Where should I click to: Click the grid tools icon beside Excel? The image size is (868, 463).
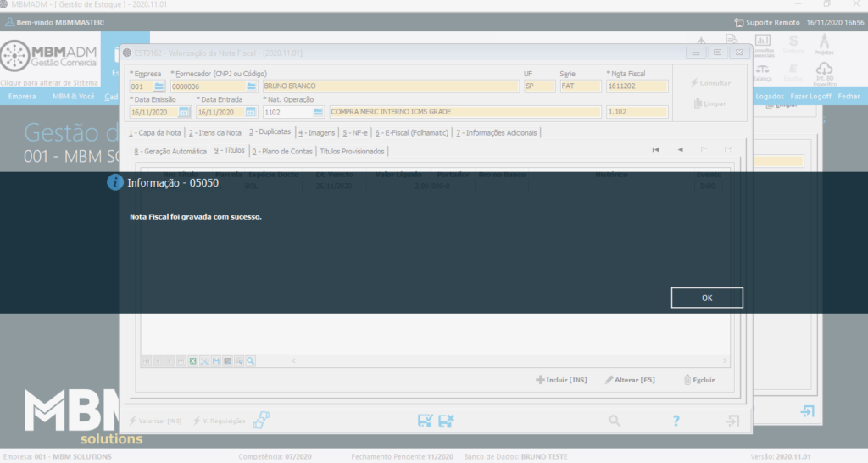pos(204,361)
